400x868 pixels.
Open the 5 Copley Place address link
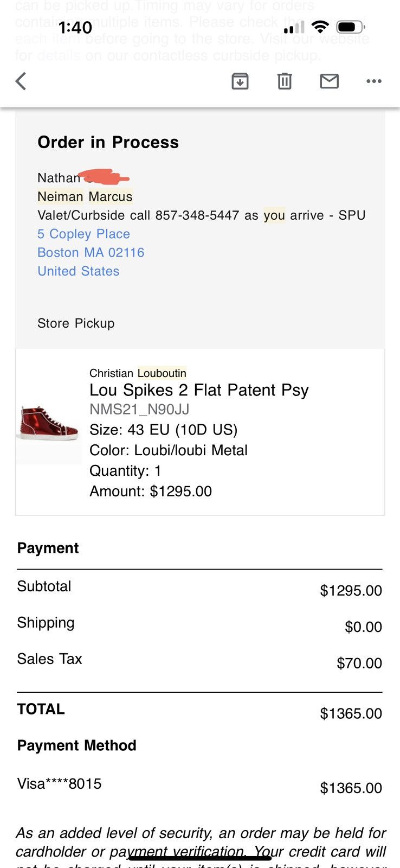[x=83, y=234]
